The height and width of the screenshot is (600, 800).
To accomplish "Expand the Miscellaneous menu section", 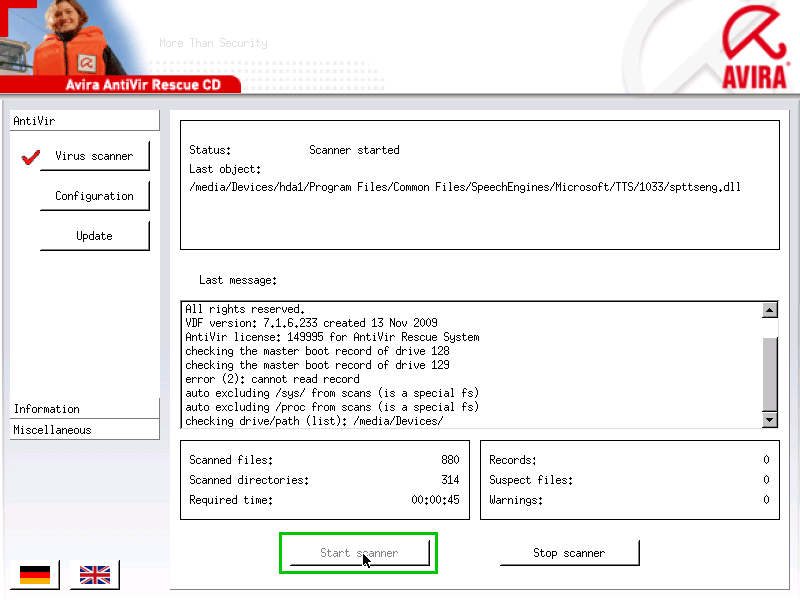I will tap(85, 430).
